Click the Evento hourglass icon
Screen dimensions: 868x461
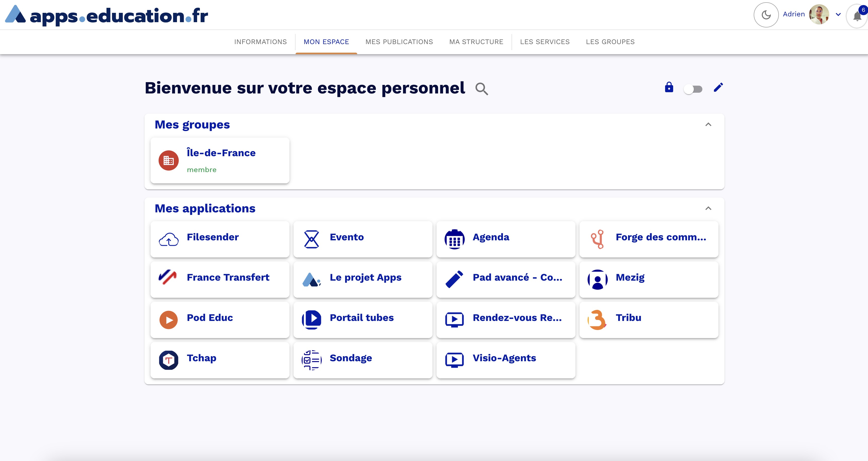point(311,239)
